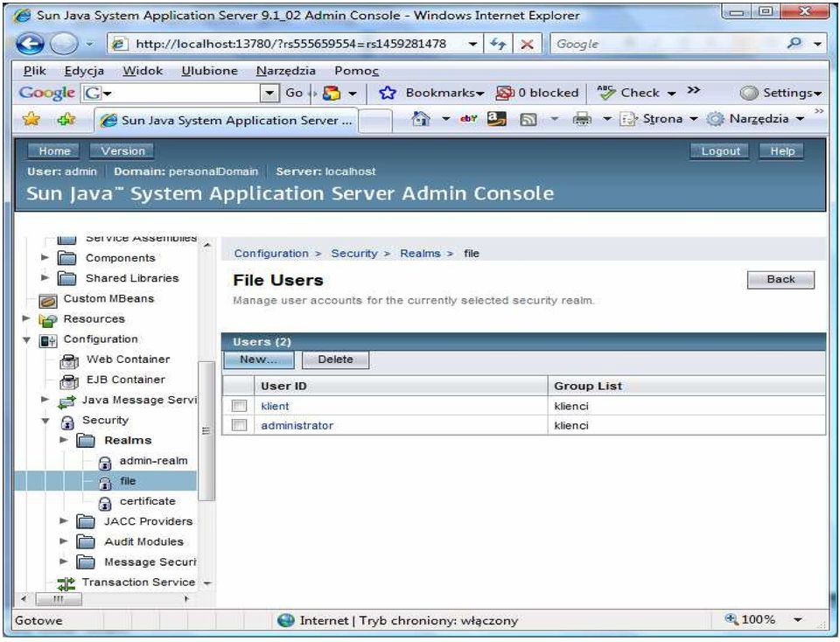Viewport: 840px width, 642px height.
Task: Click the Google Bookmarks star icon
Action: coord(388,93)
